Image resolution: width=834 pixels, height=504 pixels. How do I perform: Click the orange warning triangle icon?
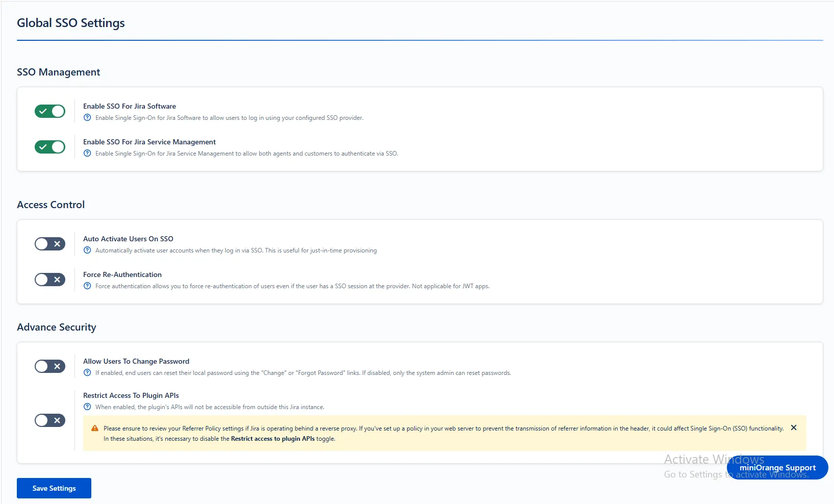click(x=95, y=429)
